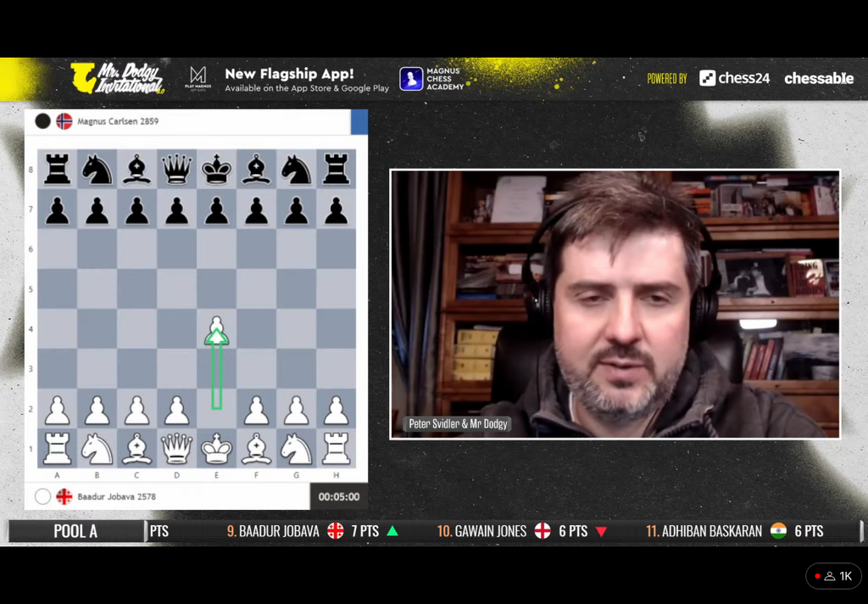
Task: Click the white bishop on c1
Action: pos(136,448)
